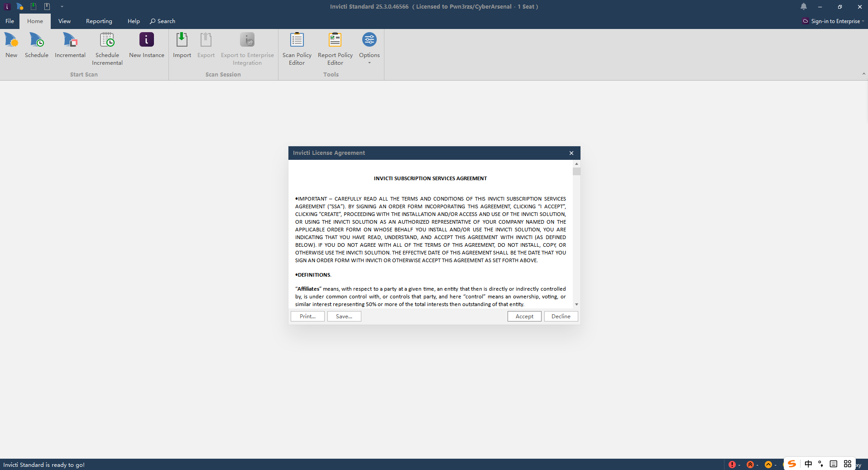Click the license scrollbar up arrow

click(576, 163)
